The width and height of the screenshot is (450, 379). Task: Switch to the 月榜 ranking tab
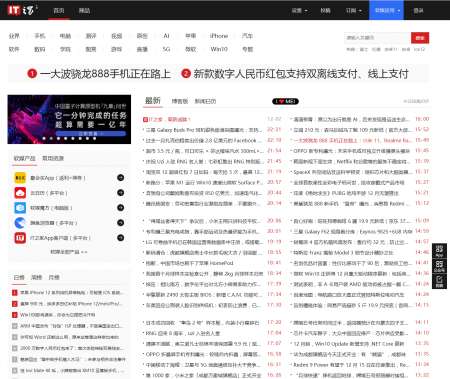coord(54,277)
